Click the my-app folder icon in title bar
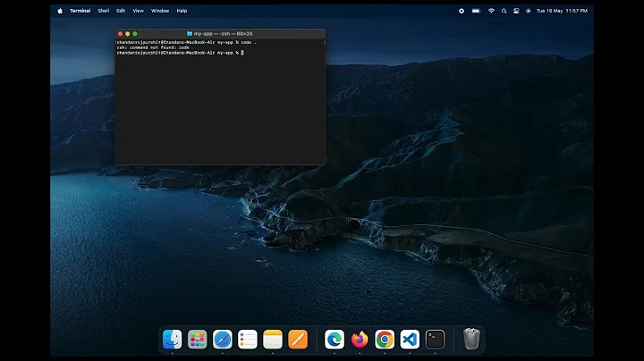Viewport: 644px width, 361px height. pos(190,34)
